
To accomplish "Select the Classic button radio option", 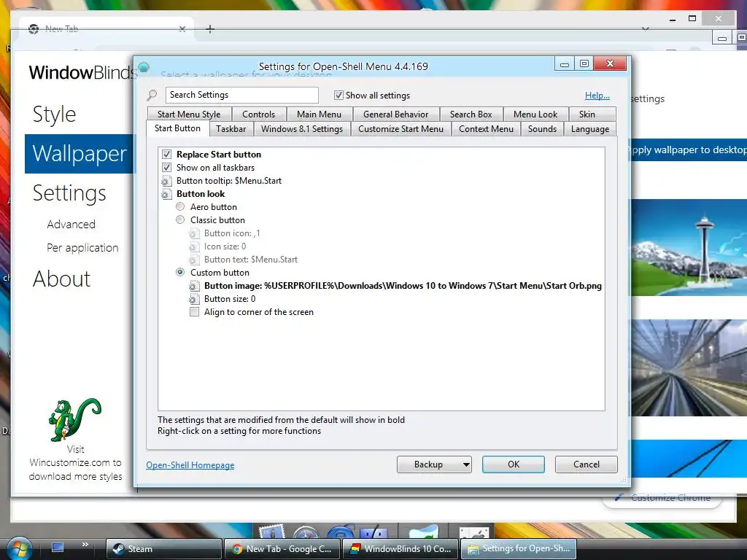I will [180, 220].
